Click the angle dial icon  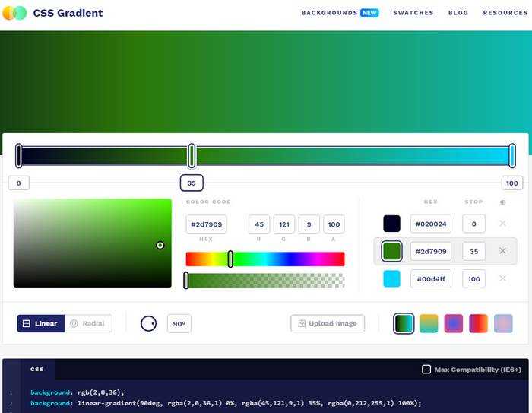tap(148, 323)
